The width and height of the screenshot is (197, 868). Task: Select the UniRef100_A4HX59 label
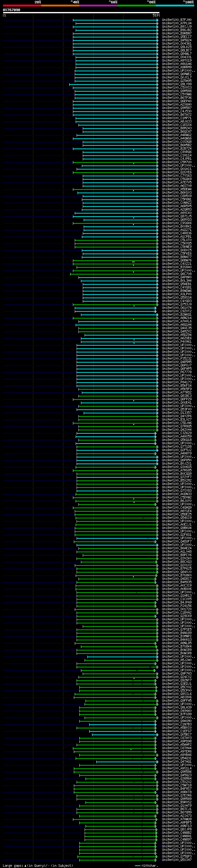point(177,436)
